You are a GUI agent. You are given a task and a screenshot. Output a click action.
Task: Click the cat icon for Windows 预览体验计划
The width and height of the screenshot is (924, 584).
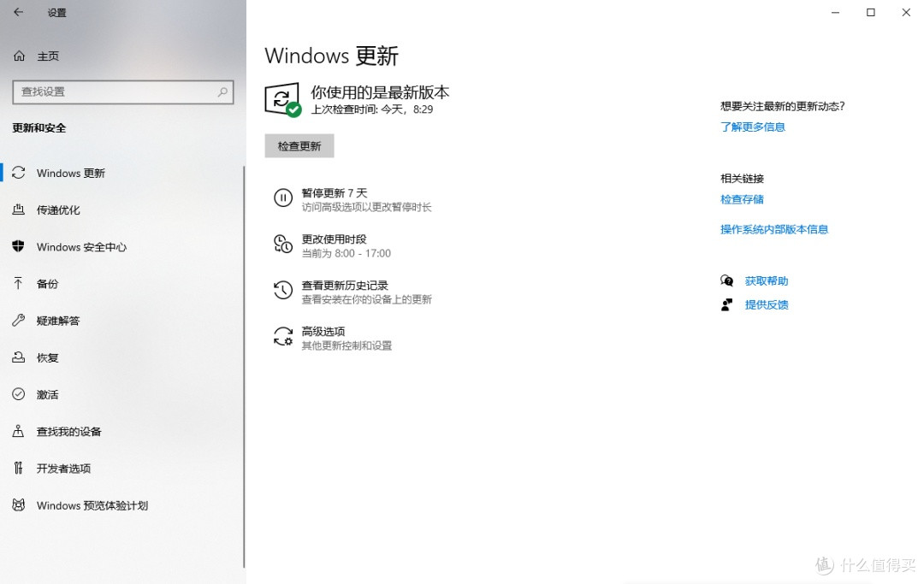(x=19, y=504)
